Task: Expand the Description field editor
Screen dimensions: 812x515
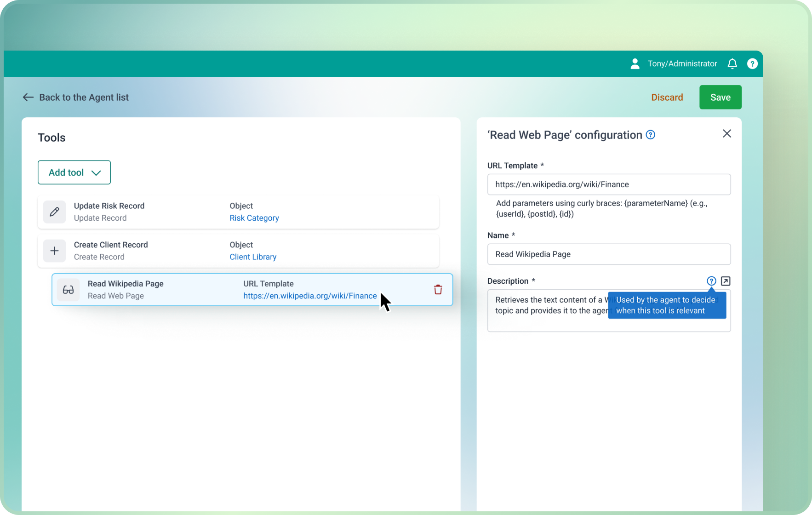Action: tap(726, 281)
